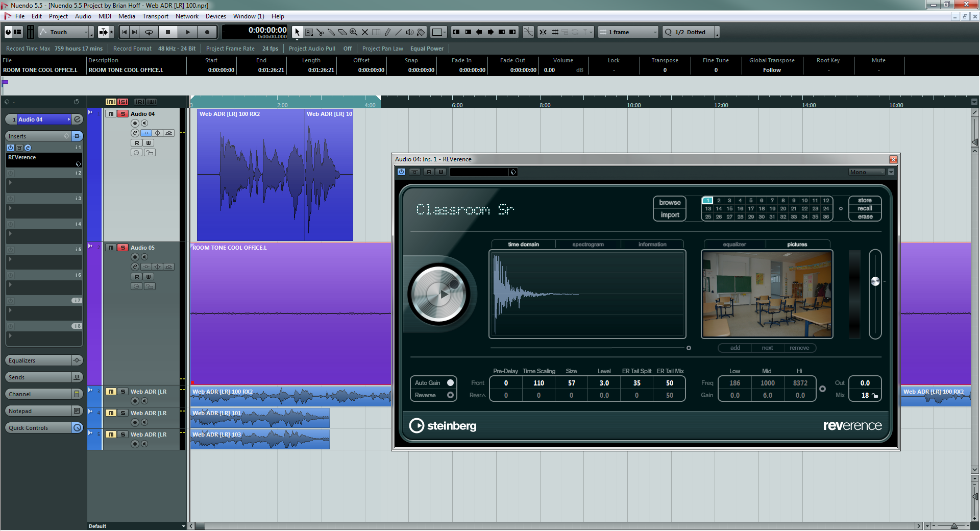
Task: Select the Mute X tool
Action: click(x=365, y=32)
